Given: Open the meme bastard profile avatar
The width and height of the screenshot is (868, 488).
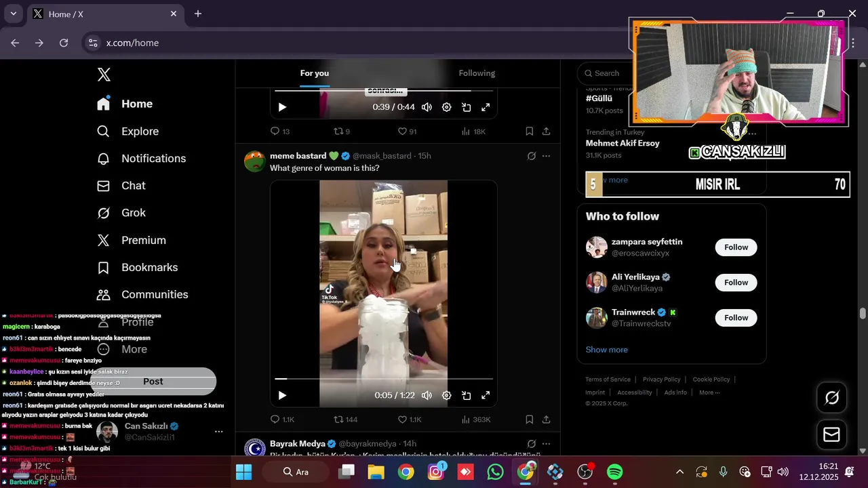Looking at the screenshot, I should click(255, 161).
